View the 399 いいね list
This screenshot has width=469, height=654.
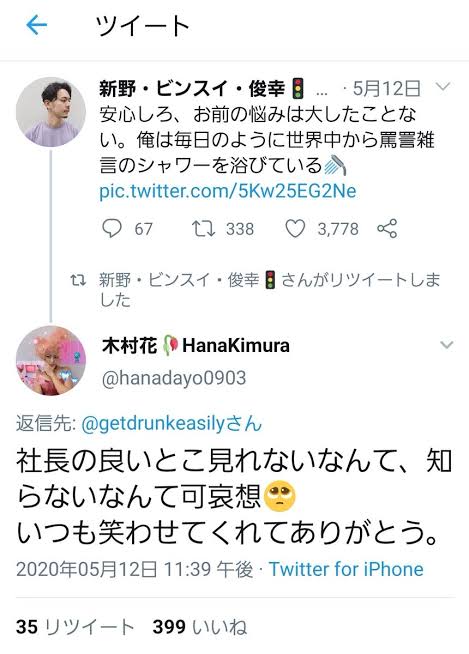(199, 627)
